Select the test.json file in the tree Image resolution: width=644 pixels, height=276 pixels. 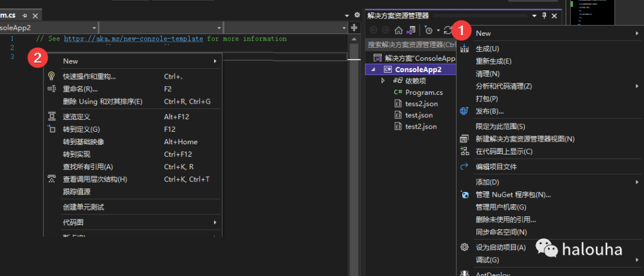[x=419, y=115]
